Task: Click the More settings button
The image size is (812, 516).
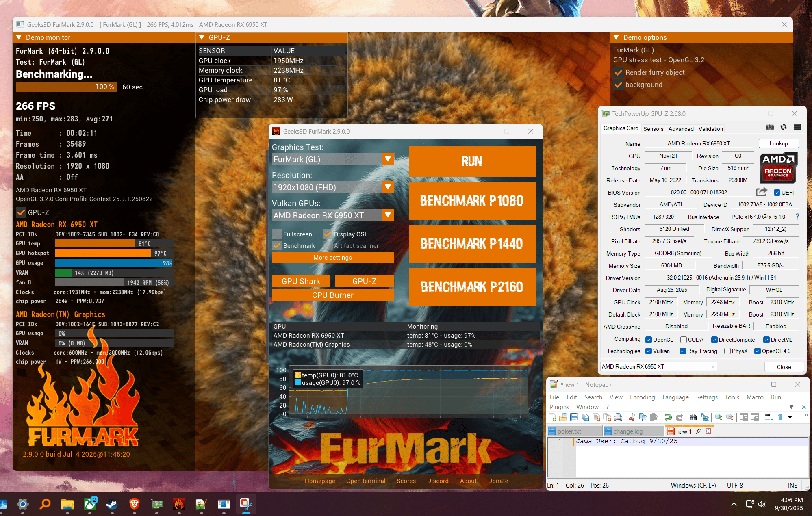Action: pos(332,258)
